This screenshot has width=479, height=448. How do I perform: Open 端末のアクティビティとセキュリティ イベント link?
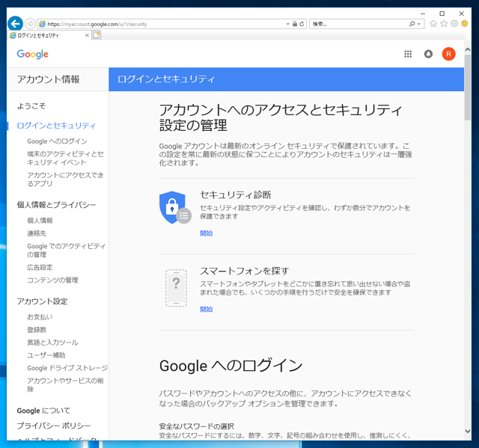65,158
